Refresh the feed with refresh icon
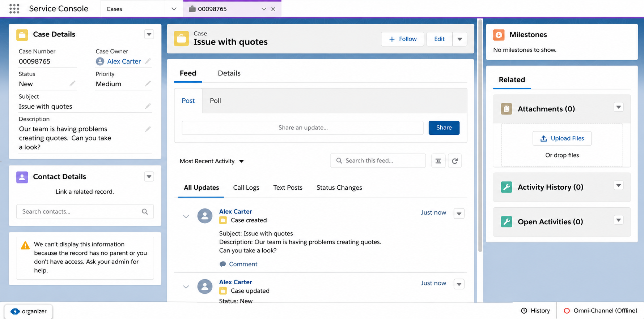Image resolution: width=644 pixels, height=319 pixels. (455, 161)
